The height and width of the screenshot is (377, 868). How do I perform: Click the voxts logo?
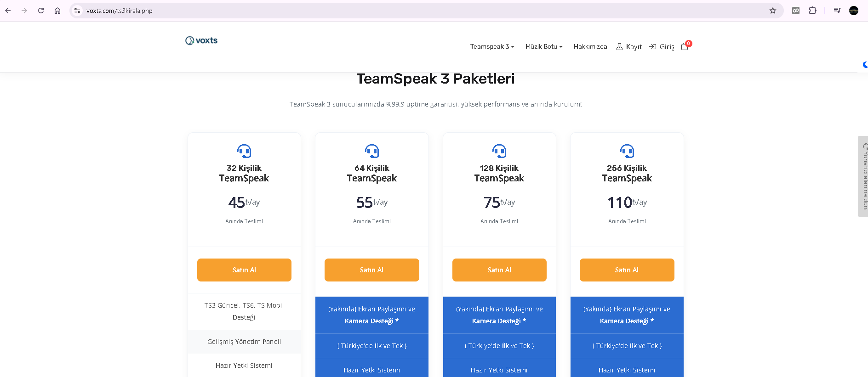pyautogui.click(x=201, y=40)
